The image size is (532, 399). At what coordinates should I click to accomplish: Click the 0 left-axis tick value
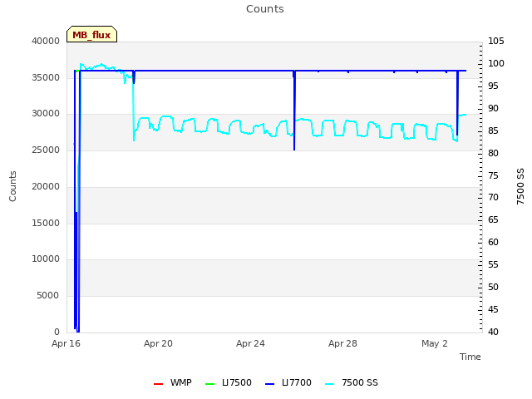[x=57, y=332]
